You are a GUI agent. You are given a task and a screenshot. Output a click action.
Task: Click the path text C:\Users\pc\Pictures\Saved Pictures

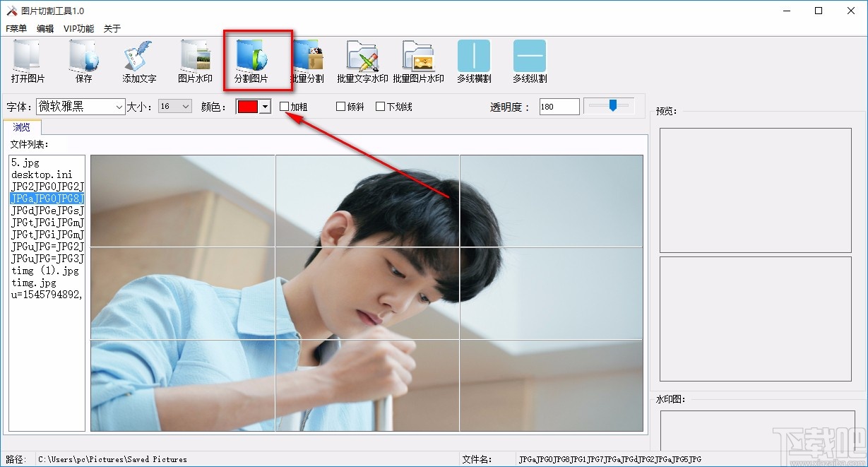click(x=113, y=459)
